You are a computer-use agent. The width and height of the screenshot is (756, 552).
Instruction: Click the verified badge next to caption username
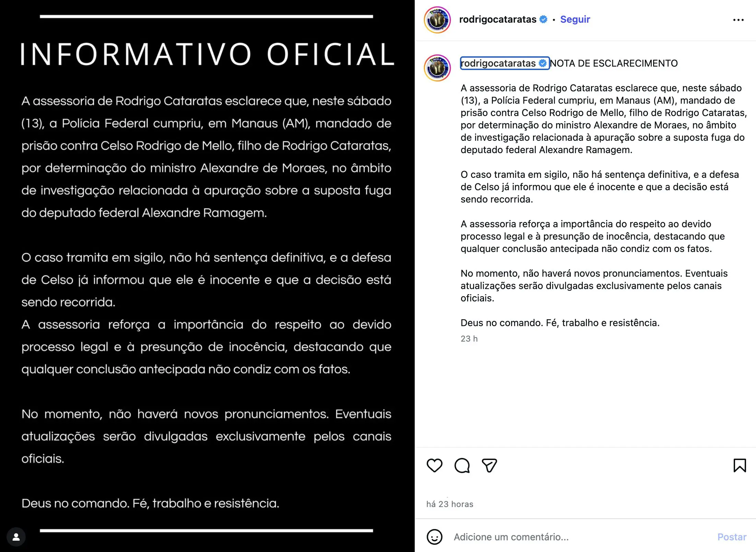(x=543, y=63)
